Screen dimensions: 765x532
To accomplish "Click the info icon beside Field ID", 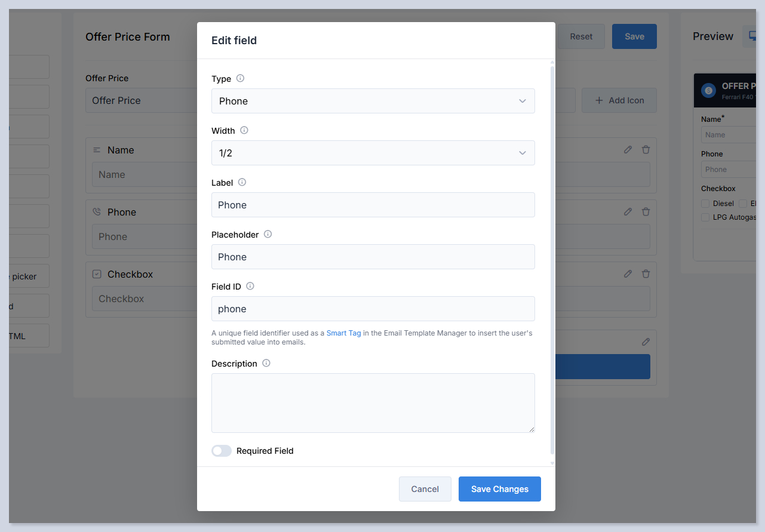I will pyautogui.click(x=250, y=286).
